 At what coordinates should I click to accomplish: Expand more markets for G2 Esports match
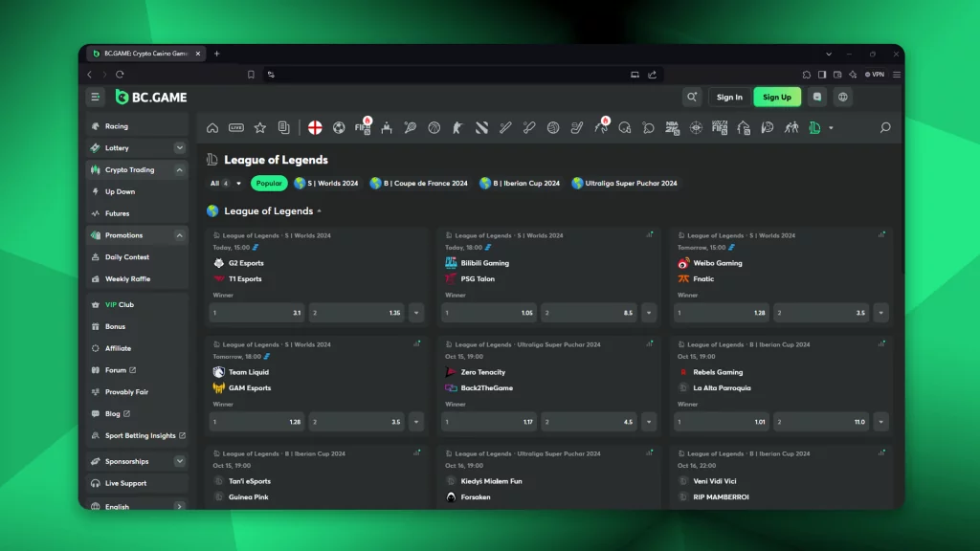coord(416,313)
